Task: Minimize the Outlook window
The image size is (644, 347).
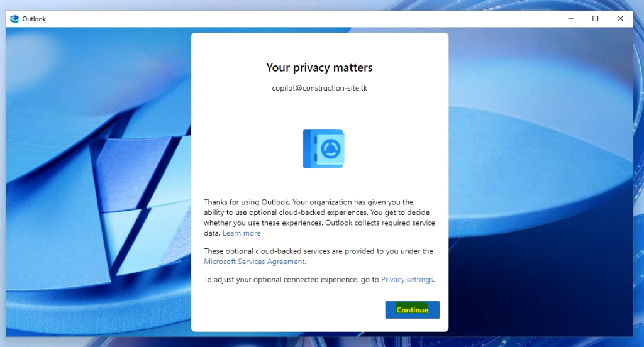Action: [x=570, y=19]
